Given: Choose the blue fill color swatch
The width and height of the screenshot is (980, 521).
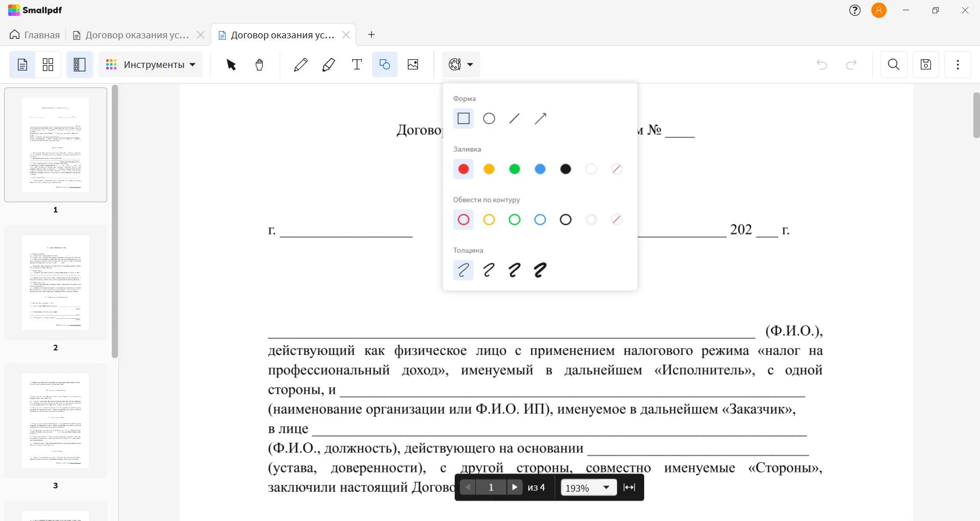Looking at the screenshot, I should click(x=540, y=169).
